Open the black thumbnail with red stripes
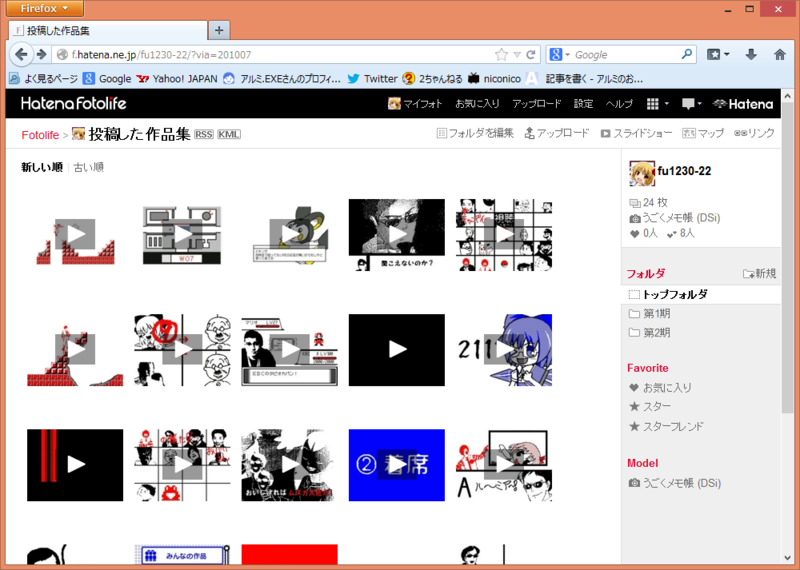Viewport: 800px width, 570px height. (75, 464)
